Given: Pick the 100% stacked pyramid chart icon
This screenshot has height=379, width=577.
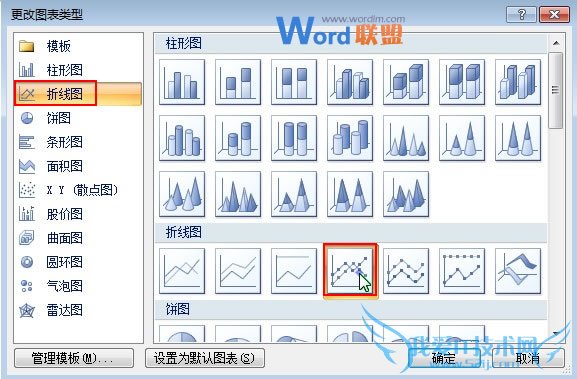Looking at the screenshot, I should click(x=350, y=194).
